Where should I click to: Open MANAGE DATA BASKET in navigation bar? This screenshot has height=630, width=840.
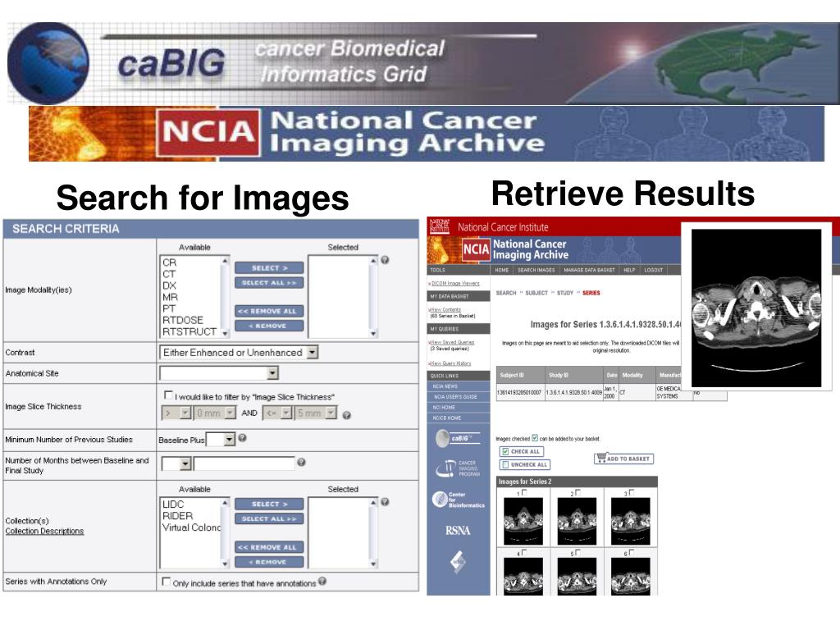click(589, 270)
